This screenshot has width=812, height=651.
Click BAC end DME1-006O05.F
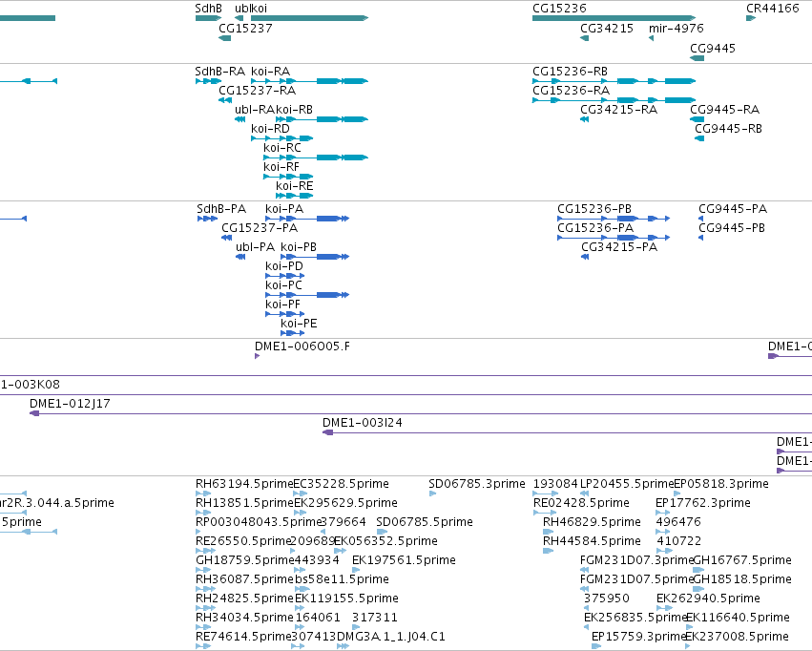[x=302, y=347]
